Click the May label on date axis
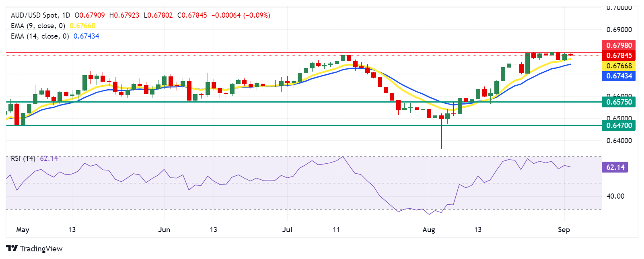 point(23,230)
